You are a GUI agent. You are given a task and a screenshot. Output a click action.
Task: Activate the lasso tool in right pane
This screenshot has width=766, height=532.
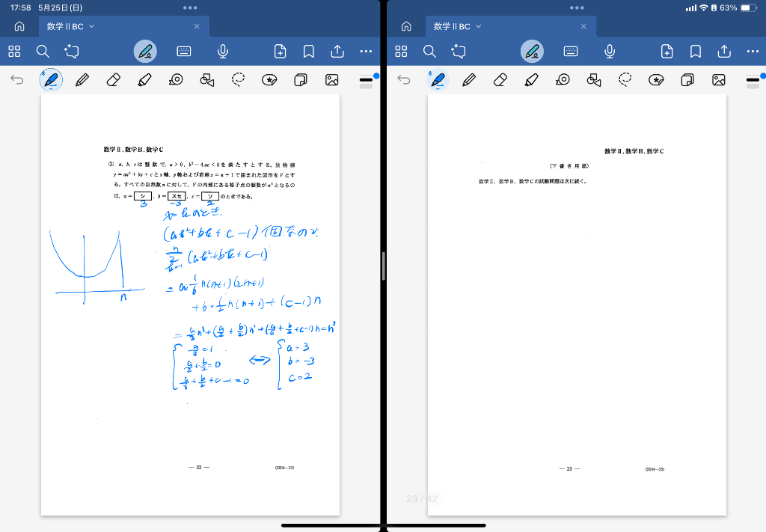(x=625, y=79)
